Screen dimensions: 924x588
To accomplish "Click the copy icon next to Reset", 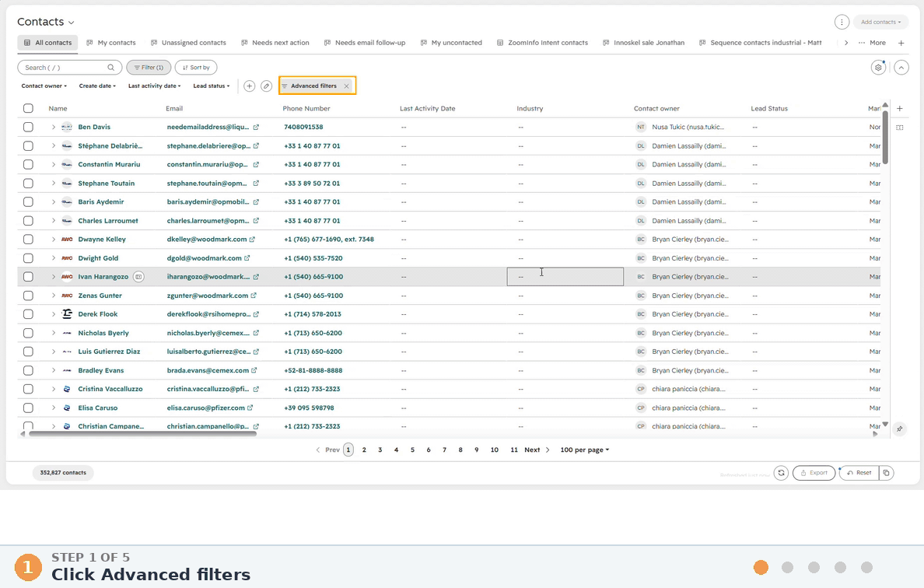I will (887, 473).
